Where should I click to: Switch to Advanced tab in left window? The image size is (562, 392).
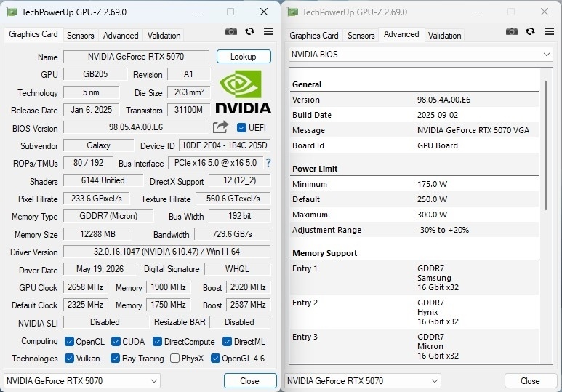point(121,36)
